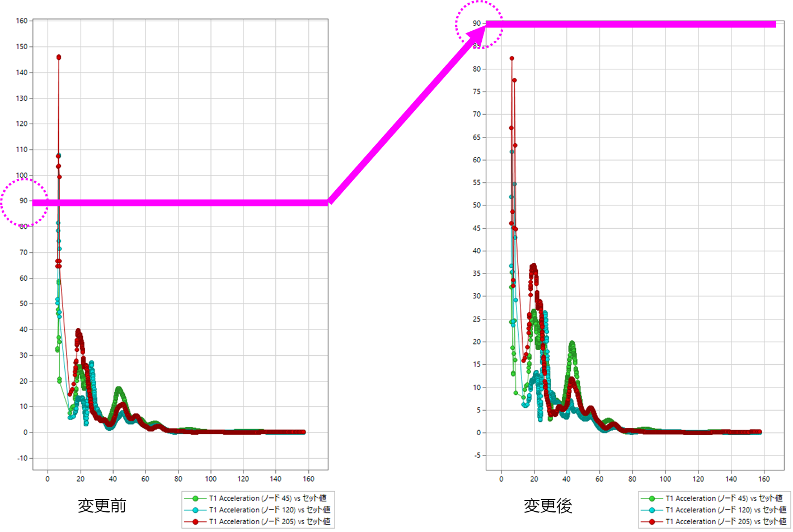Select right legend text for Node 45
Screen dimensions: 793x532
(x=724, y=498)
